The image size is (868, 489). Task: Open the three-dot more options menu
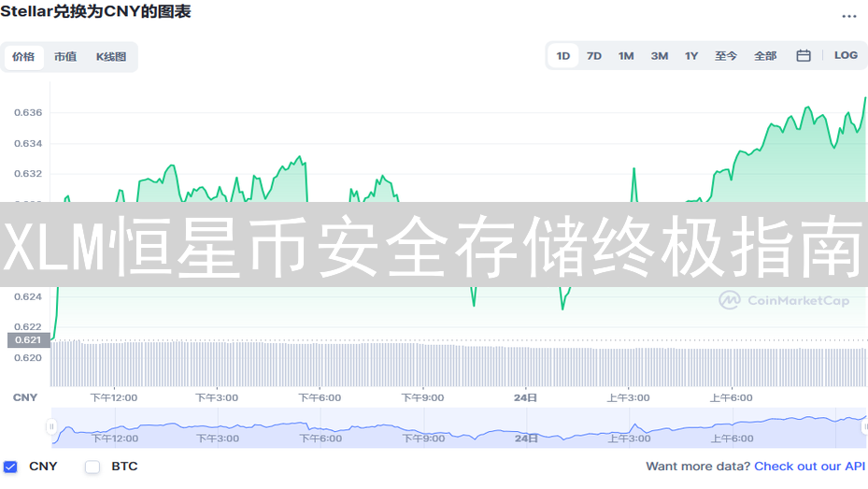849,16
